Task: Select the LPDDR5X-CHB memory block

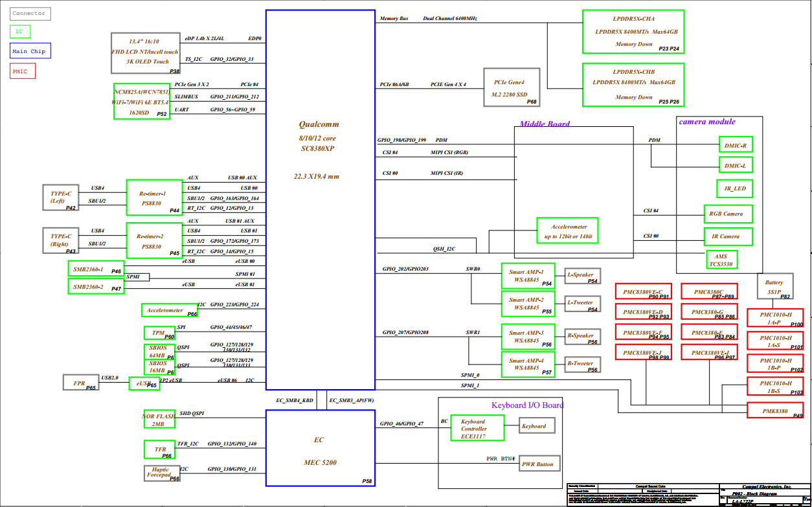Action: coord(633,84)
